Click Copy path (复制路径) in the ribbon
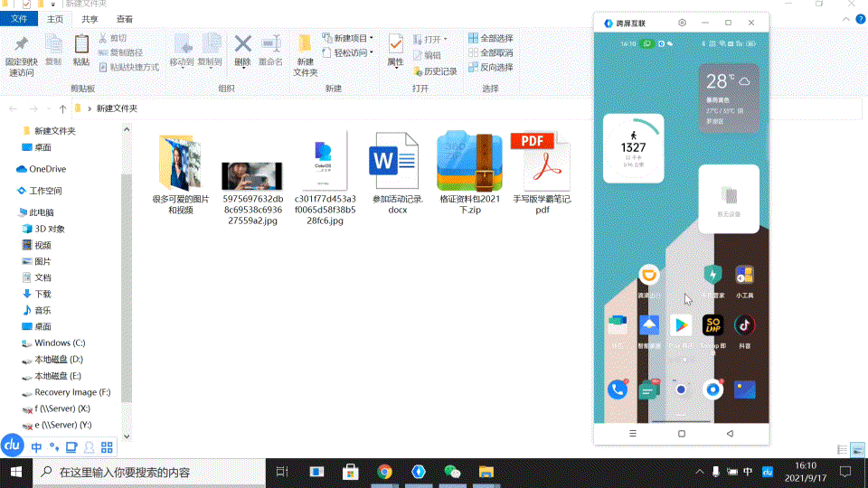The image size is (868, 488). 120,52
